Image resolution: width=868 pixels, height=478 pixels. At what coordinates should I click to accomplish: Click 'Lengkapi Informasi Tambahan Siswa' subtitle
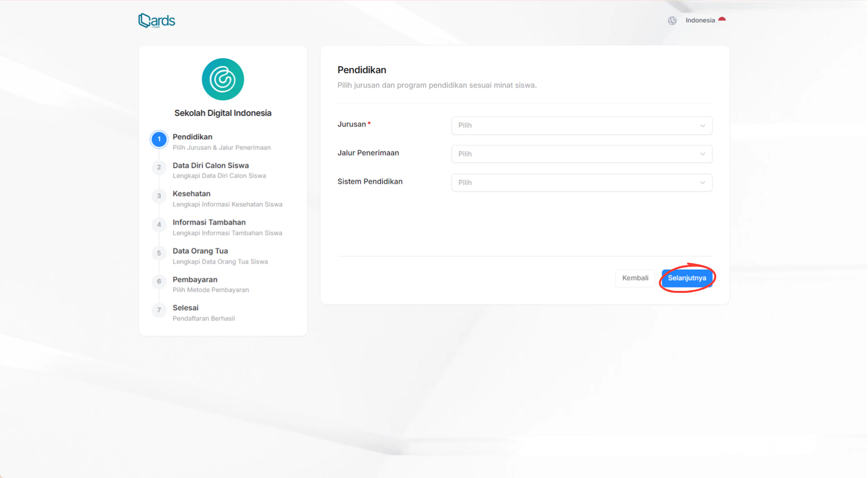pos(227,233)
